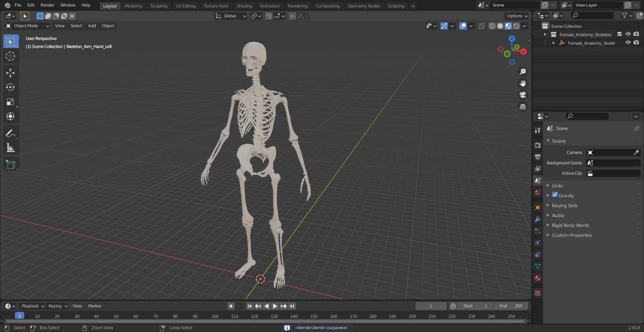Expand the Units panel

[557, 186]
